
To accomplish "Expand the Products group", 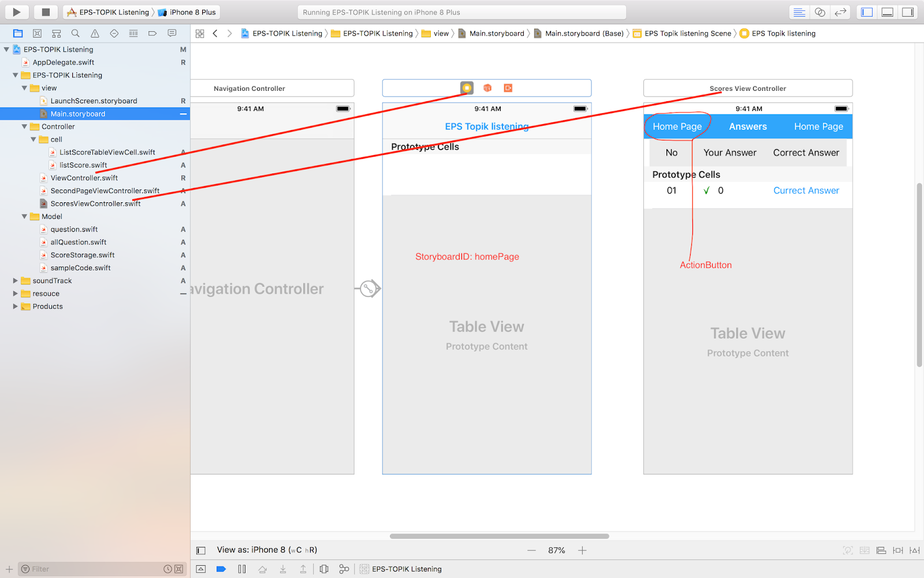I will (x=14, y=306).
